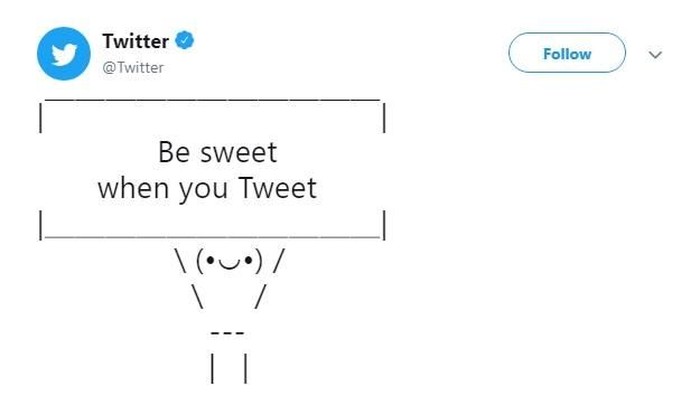Open the bold Twitter display name
The height and width of the screenshot is (395, 700).
(136, 41)
